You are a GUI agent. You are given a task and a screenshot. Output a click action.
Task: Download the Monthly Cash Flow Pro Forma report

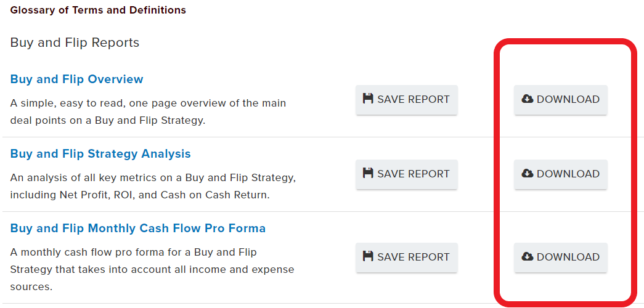coord(561,257)
